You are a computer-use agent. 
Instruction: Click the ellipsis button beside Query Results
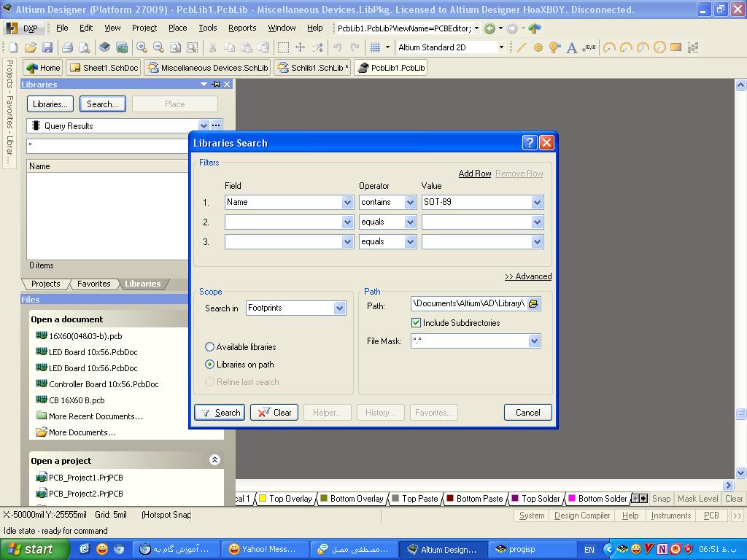tap(216, 125)
